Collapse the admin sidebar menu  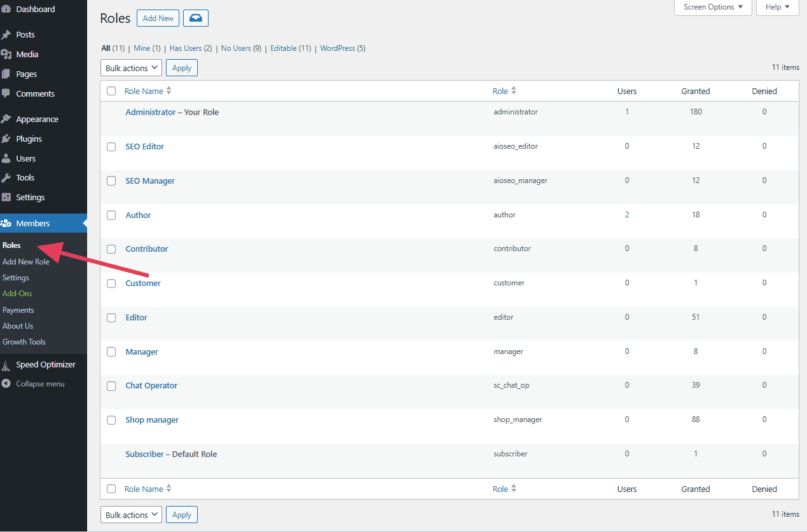point(40,384)
